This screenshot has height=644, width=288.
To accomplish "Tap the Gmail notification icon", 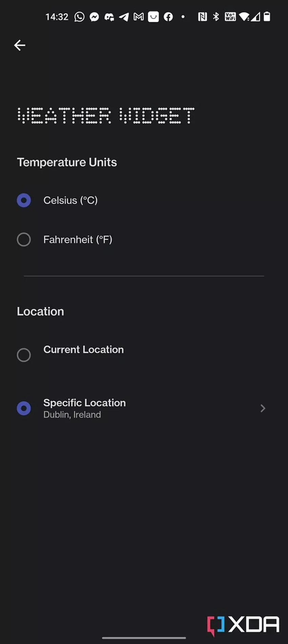I will [139, 17].
